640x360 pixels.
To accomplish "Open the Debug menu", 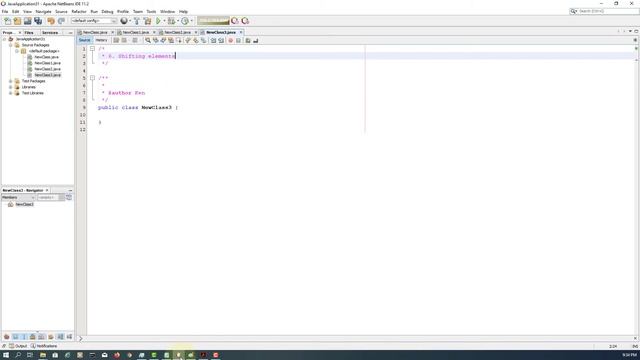I will click(107, 11).
